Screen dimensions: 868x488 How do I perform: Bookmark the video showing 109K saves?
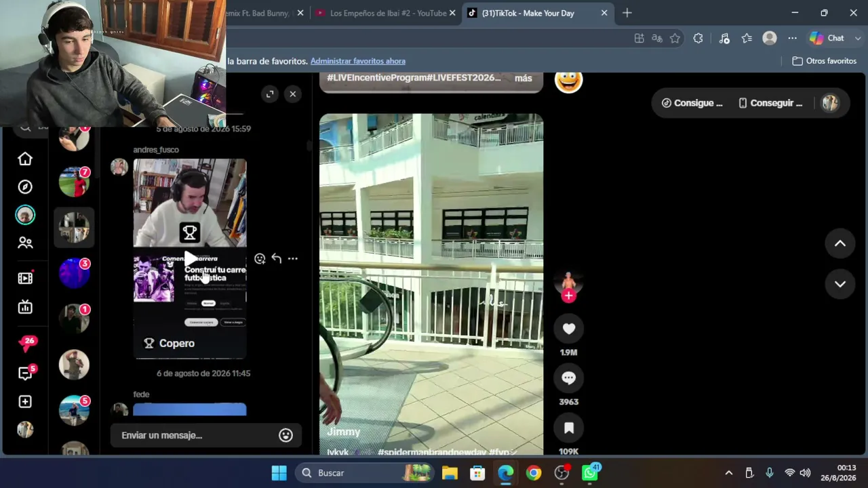[x=569, y=428]
